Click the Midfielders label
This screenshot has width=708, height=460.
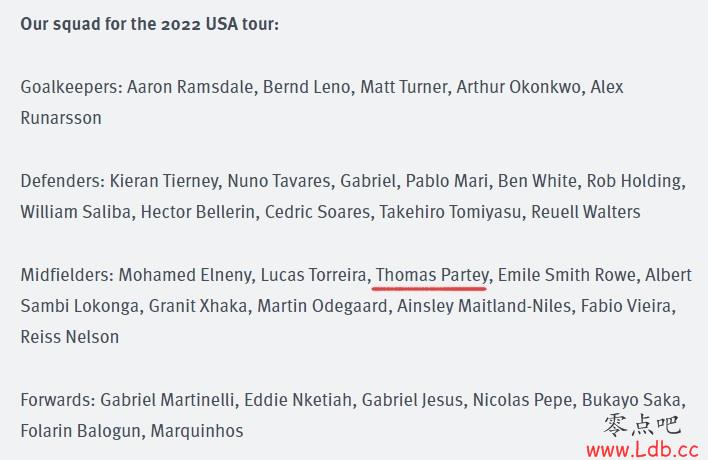[67, 275]
